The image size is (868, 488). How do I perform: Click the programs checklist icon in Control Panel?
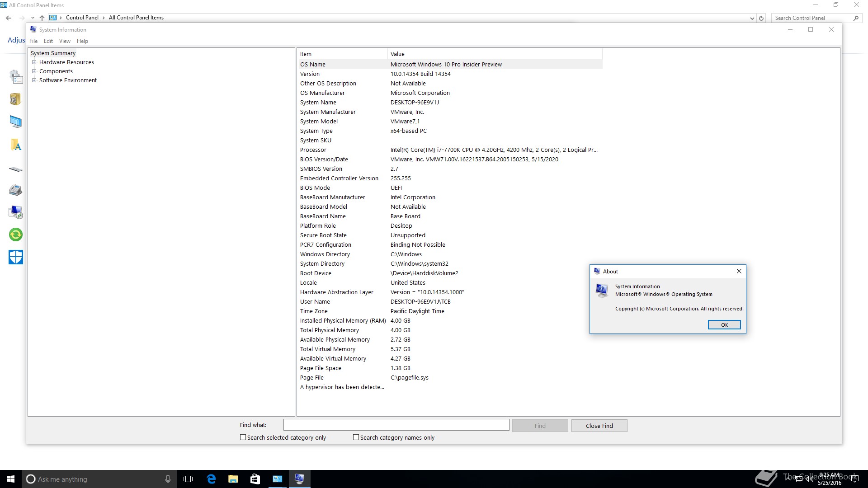(16, 77)
